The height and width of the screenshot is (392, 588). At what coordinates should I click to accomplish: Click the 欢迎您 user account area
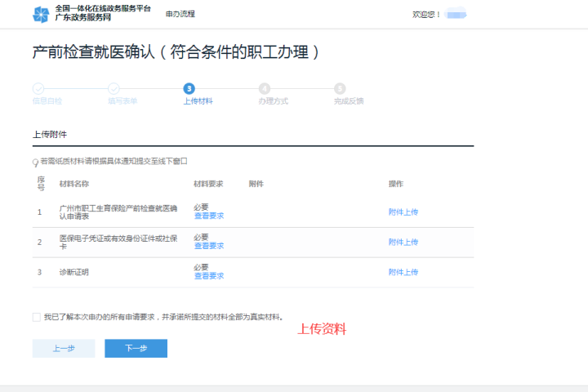point(439,14)
